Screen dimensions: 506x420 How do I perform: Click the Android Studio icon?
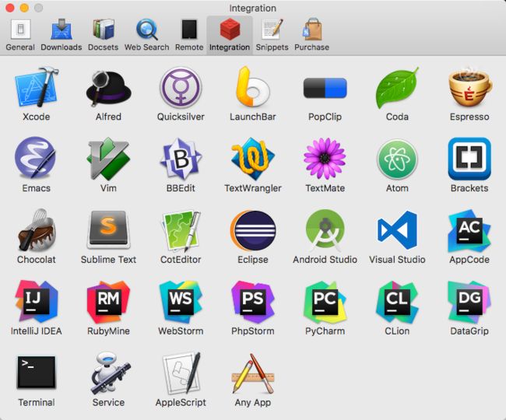tap(325, 229)
